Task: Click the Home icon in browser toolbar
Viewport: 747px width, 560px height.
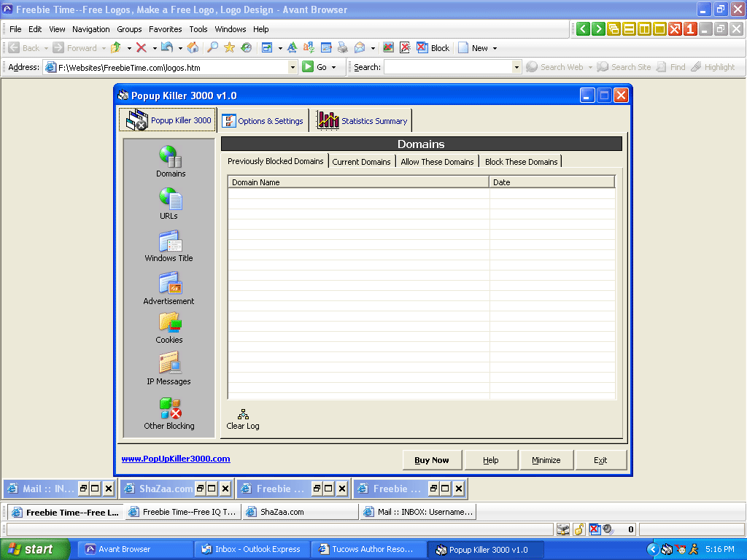Action: [193, 47]
